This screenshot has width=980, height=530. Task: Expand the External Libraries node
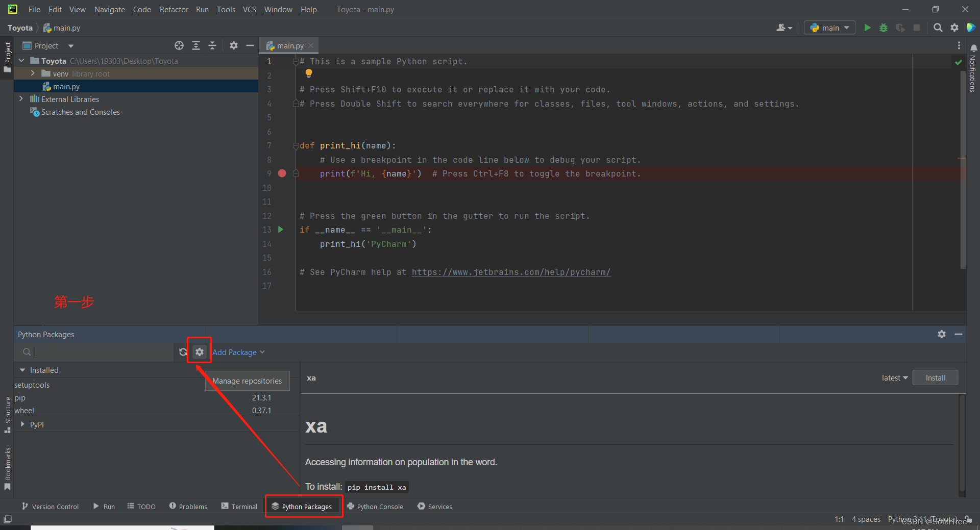coord(21,99)
